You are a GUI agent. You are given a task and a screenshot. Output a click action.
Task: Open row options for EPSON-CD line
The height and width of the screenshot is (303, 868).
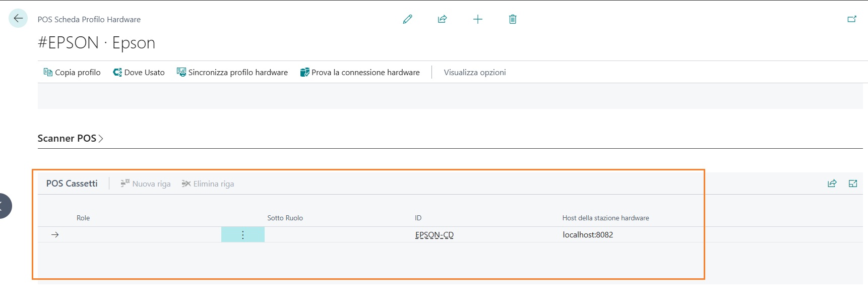(x=243, y=234)
